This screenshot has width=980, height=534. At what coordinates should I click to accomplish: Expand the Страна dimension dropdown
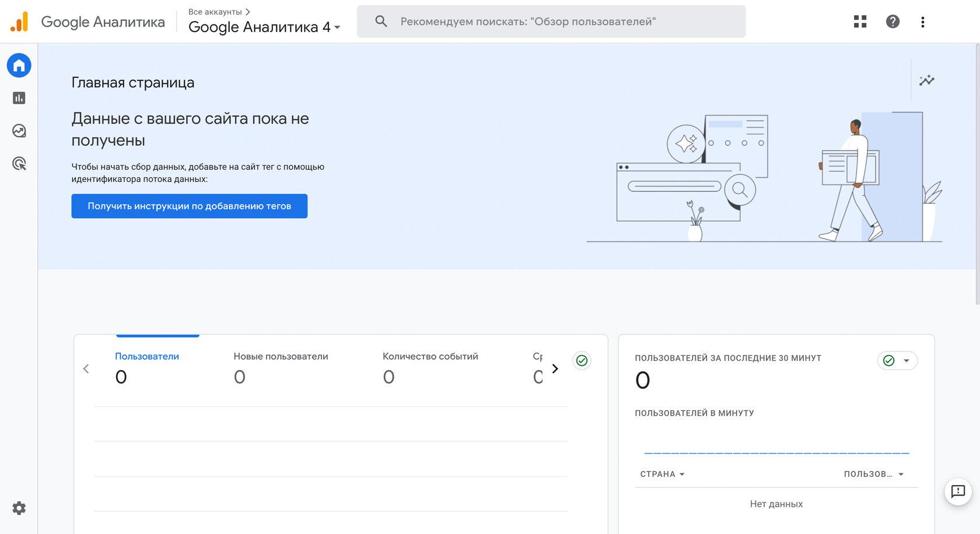click(662, 474)
